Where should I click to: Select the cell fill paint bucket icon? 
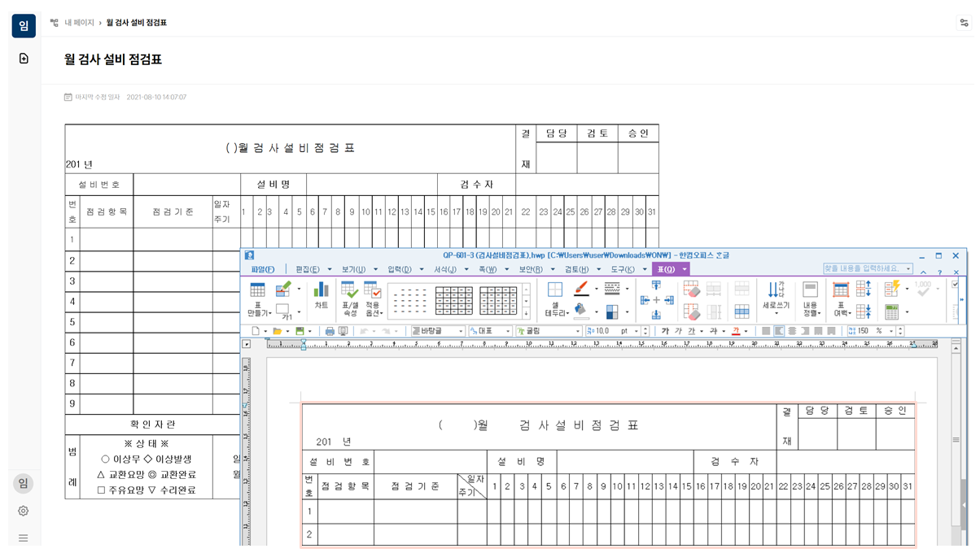[x=580, y=311]
